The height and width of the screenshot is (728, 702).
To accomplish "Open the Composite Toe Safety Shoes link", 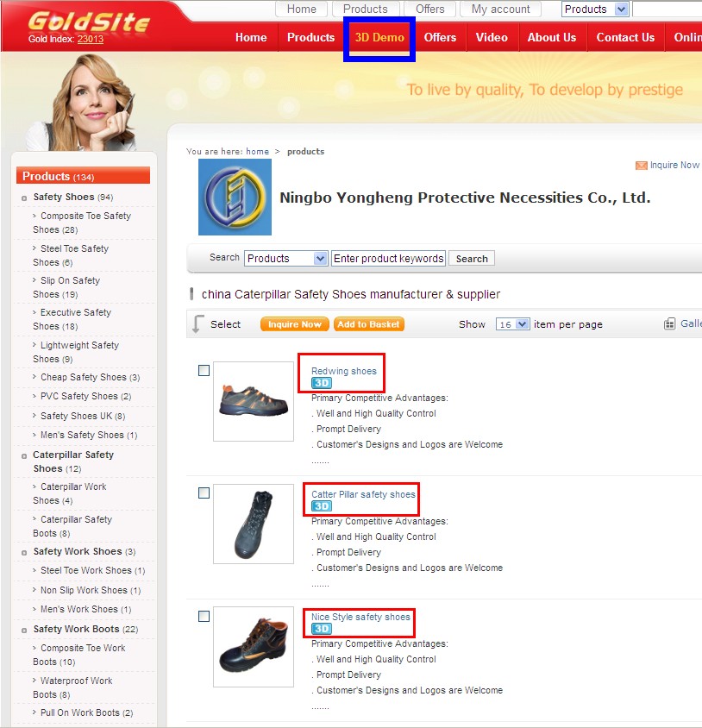I will (82, 223).
